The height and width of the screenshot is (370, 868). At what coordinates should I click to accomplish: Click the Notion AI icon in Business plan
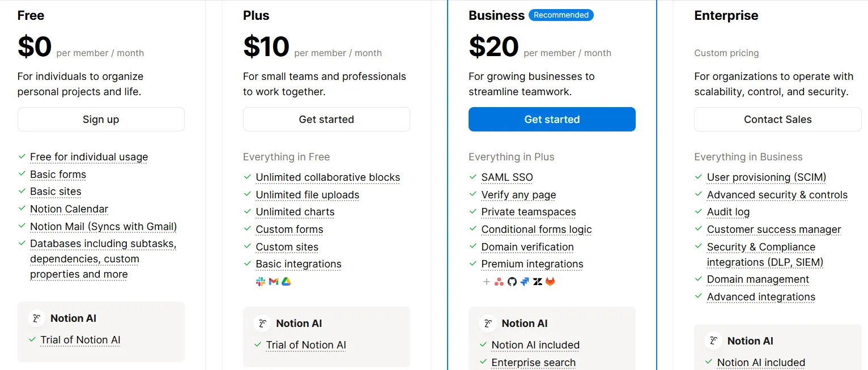tap(488, 324)
